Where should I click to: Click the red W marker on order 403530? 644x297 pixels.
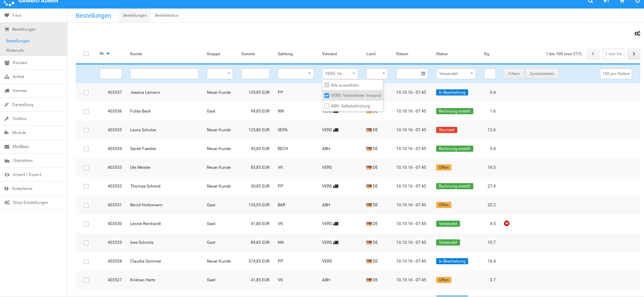(507, 223)
